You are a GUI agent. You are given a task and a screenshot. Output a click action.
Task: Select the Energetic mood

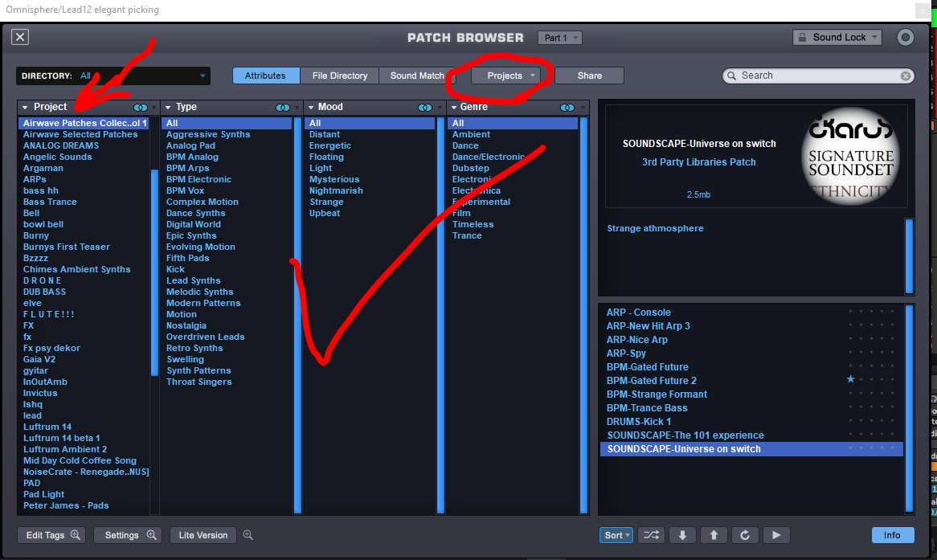(329, 146)
